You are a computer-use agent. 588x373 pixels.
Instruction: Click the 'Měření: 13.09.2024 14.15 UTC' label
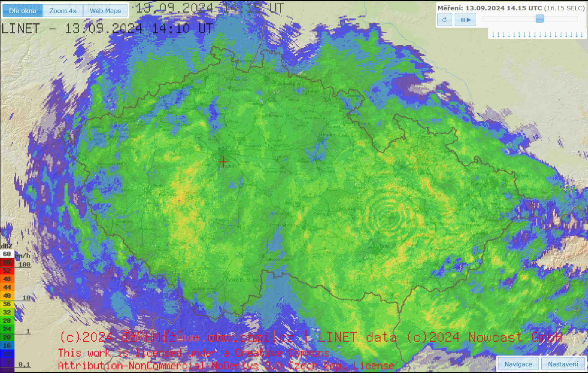point(490,8)
